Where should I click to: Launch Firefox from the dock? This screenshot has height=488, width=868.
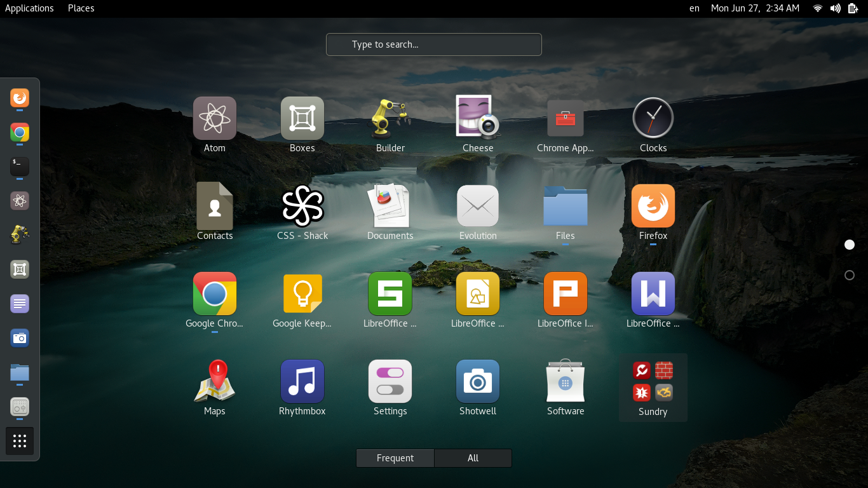pyautogui.click(x=19, y=99)
